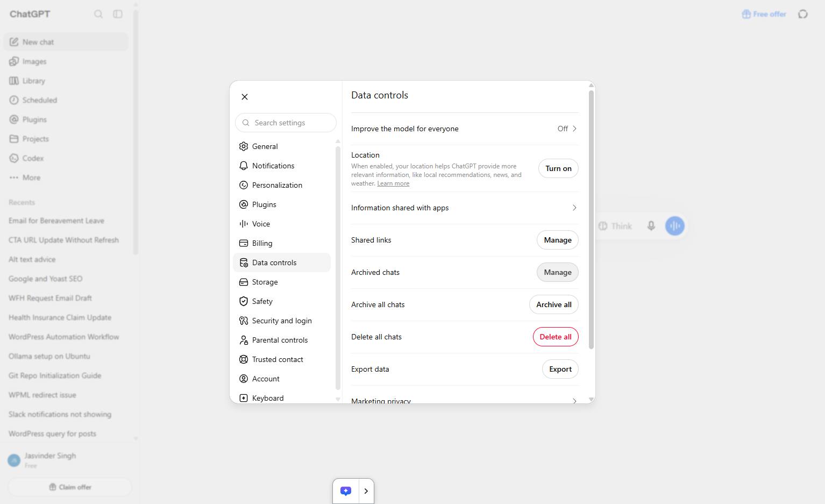Image resolution: width=825 pixels, height=504 pixels.
Task: Expand the floating widget arrow at bottom
Action: point(366,491)
